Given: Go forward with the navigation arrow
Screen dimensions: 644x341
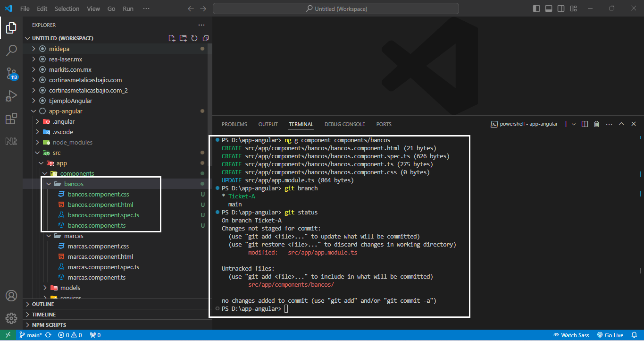Looking at the screenshot, I should (x=203, y=9).
